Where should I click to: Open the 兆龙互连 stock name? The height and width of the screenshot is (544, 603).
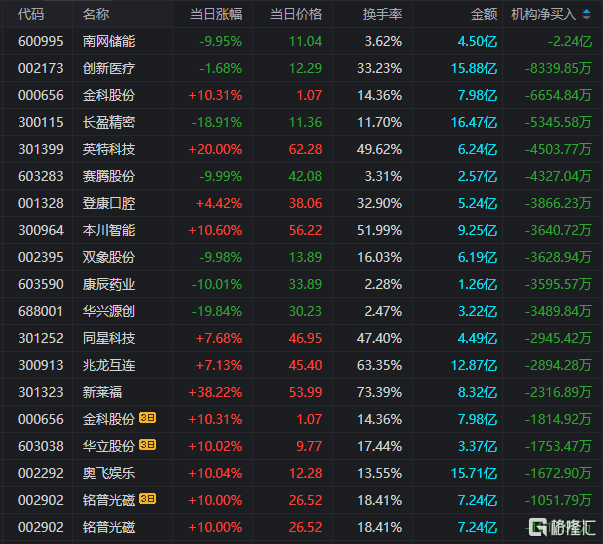pos(109,365)
